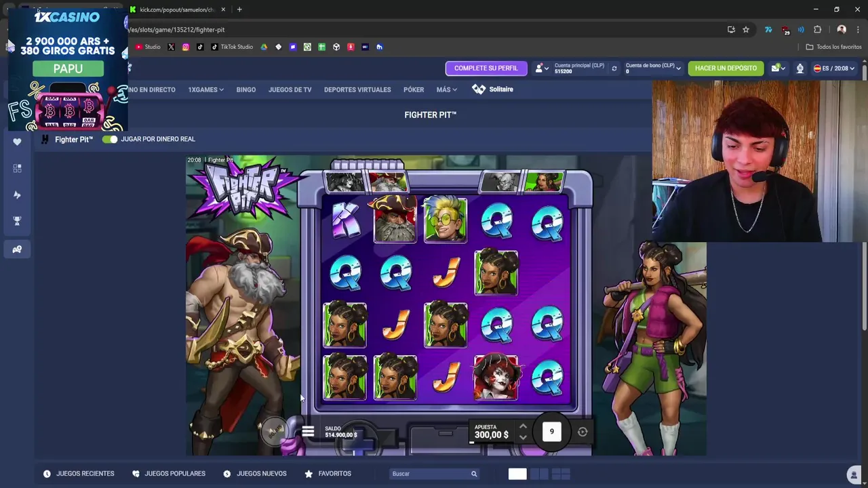This screenshot has height=488, width=868.
Task: Open the favorites heart icon in left sidebar
Action: click(x=17, y=142)
